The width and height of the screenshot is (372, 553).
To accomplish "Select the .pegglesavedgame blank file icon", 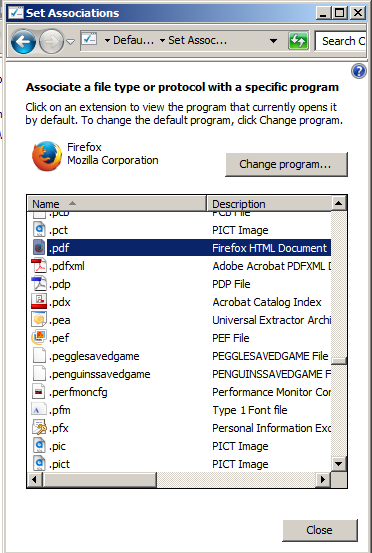I will pos(39,356).
